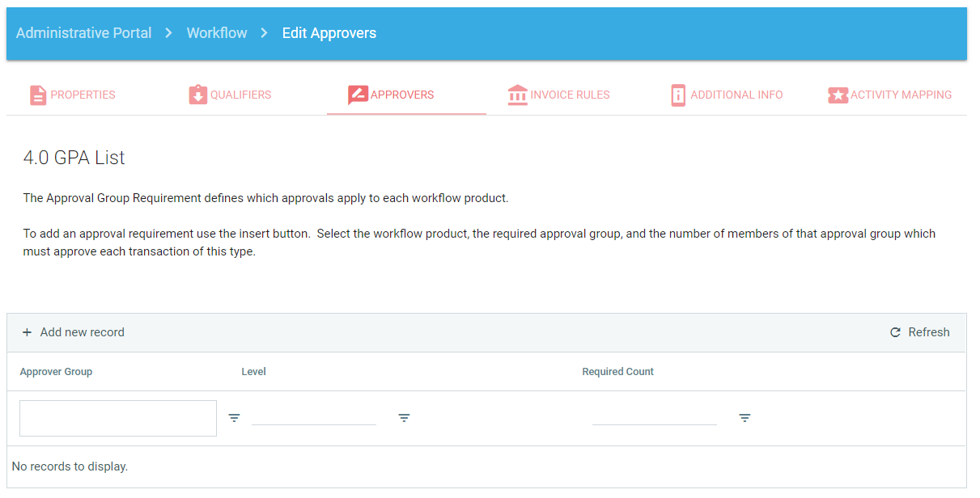Focus the Level filter text field
980x498 pixels.
[314, 416]
